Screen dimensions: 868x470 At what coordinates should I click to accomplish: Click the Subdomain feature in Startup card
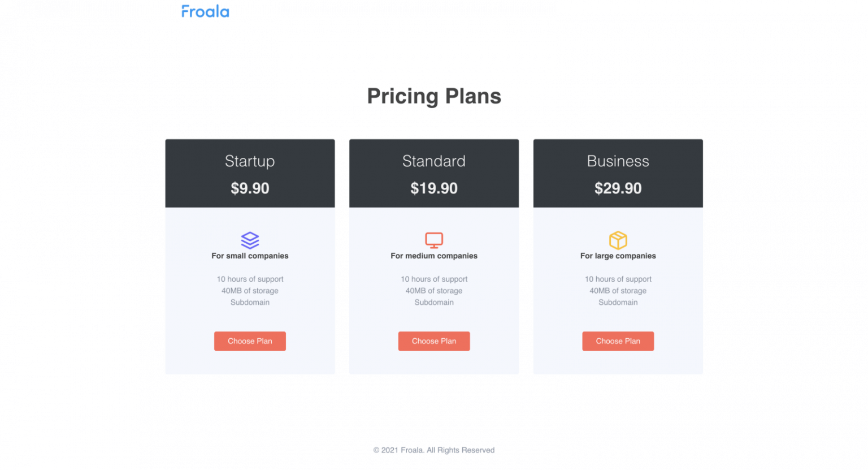250,302
